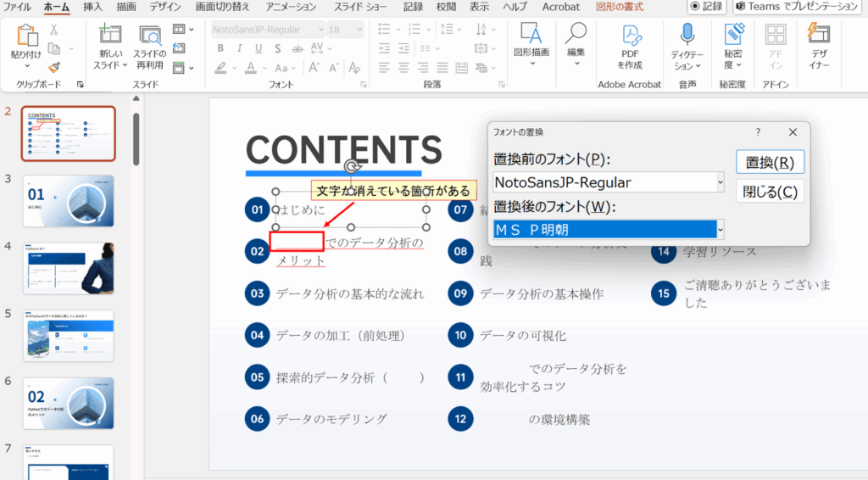
Task: Open the Shape Drawing (図形描画) gallery
Action: 531,36
